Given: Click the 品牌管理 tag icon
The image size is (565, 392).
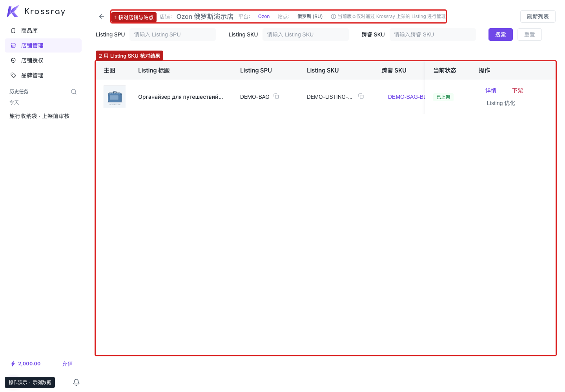Looking at the screenshot, I should (13, 75).
